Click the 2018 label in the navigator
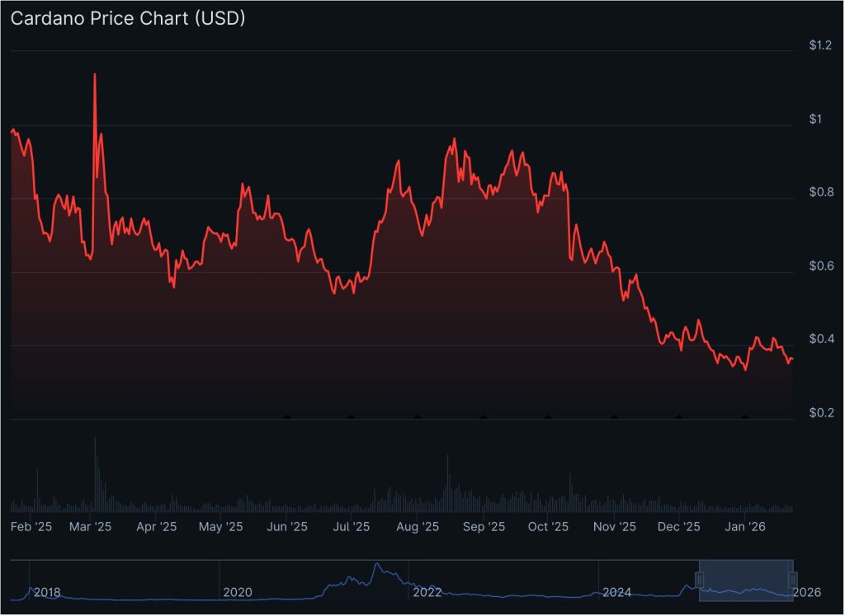845x616 pixels. coord(47,593)
